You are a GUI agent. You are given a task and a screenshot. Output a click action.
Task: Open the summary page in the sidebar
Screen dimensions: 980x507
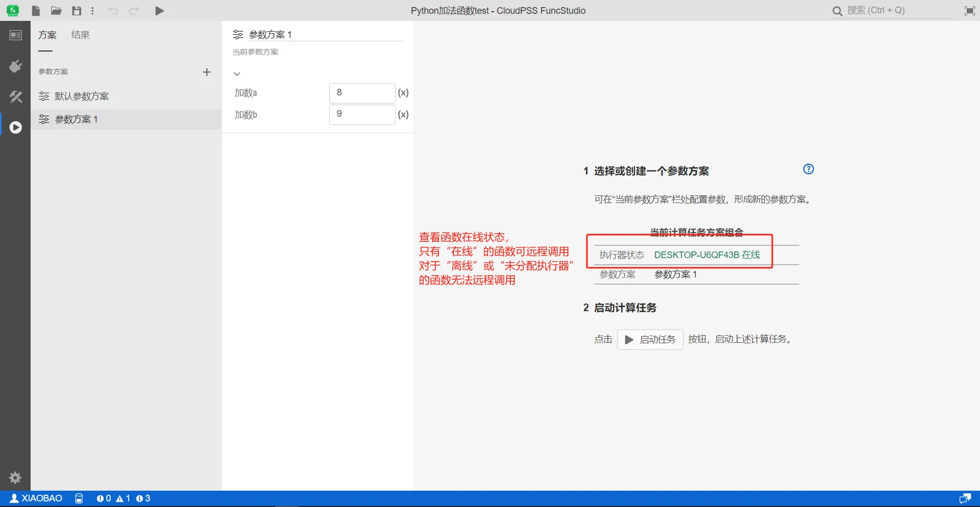tap(16, 35)
